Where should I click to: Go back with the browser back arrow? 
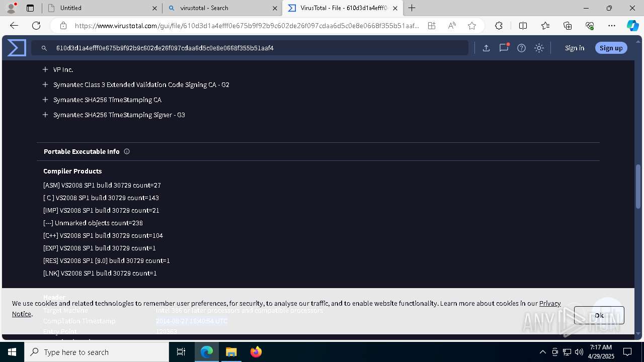[x=14, y=26]
